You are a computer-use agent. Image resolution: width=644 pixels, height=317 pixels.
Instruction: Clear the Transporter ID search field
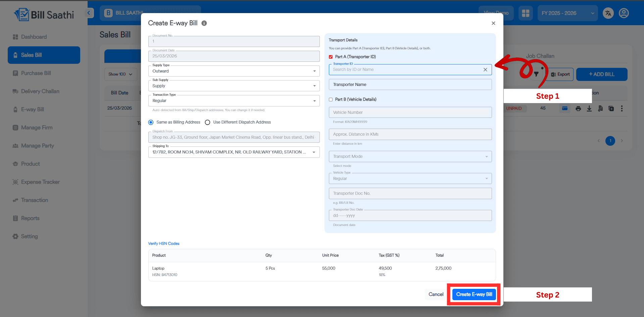[x=485, y=70]
